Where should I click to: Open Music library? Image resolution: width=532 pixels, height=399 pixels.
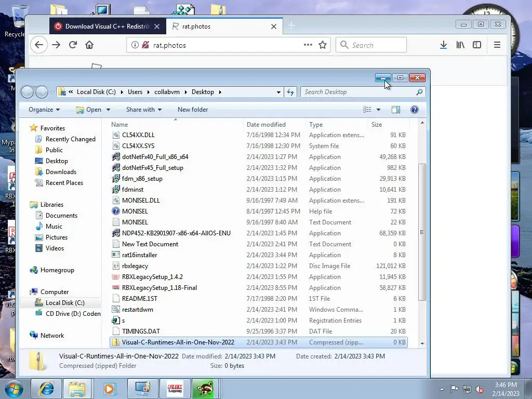(49, 227)
